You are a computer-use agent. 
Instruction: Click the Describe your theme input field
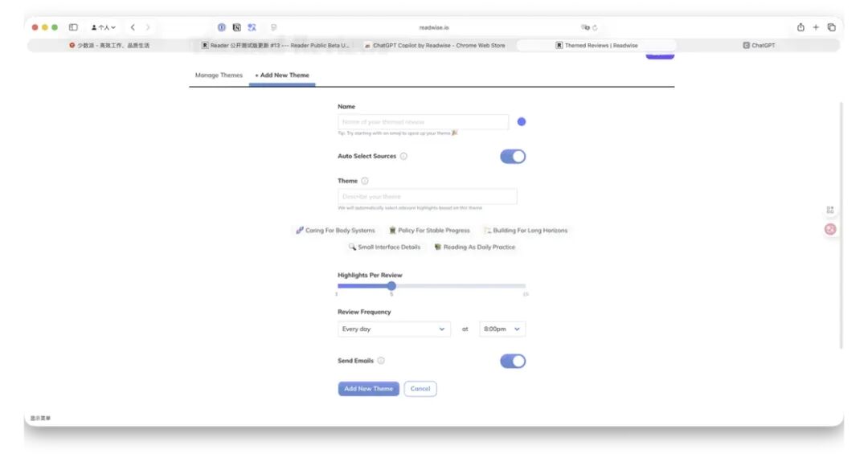pyautogui.click(x=428, y=196)
